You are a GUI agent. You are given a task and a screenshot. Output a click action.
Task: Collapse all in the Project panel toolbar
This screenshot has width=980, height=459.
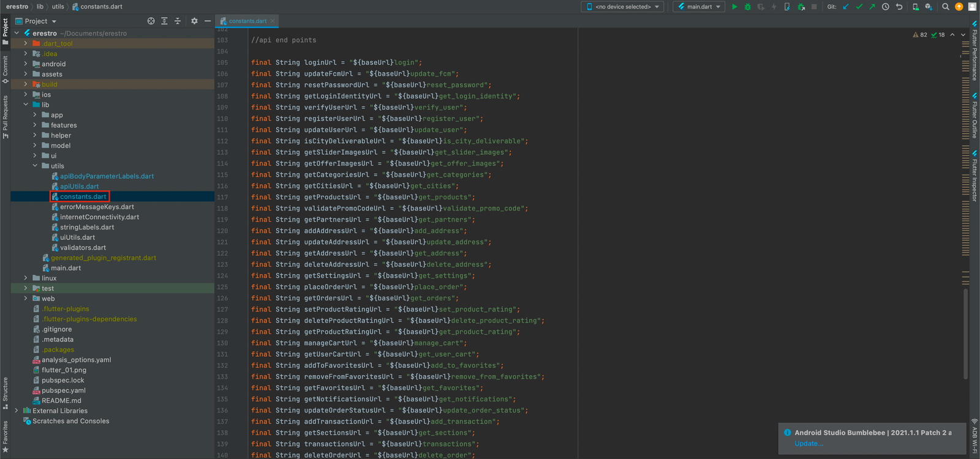point(178,21)
